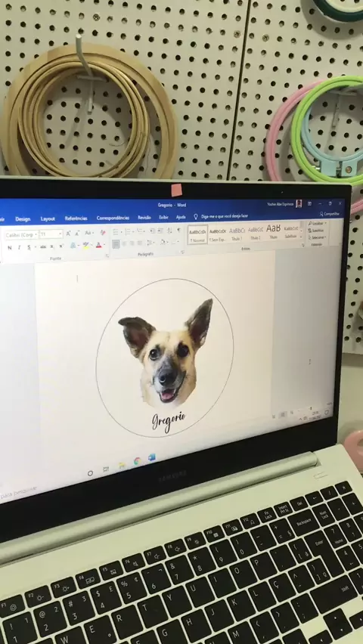Viewport: 363px width, 644px height.
Task: Open the Calibri font name dropdown
Action: pyautogui.click(x=22, y=234)
